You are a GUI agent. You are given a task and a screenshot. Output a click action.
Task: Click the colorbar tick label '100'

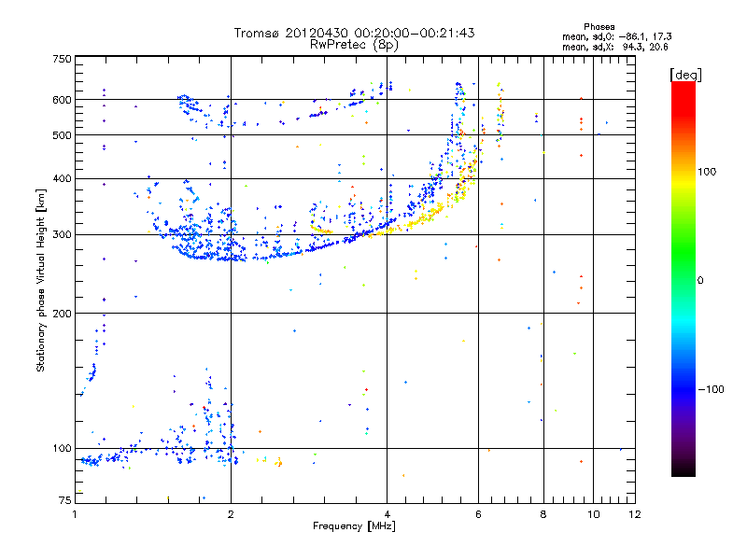[x=707, y=172]
